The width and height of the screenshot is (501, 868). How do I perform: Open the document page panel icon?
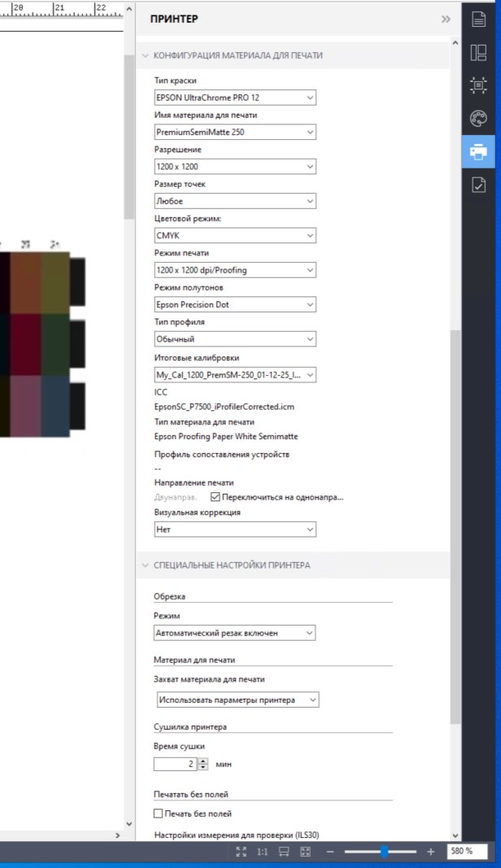pos(478,19)
